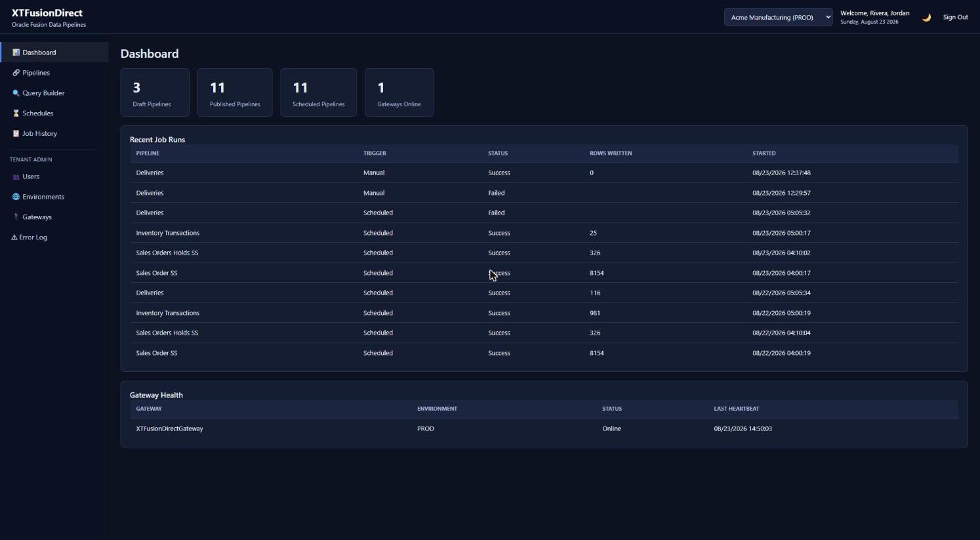
Task: Click the Users people icon
Action: [x=16, y=177]
